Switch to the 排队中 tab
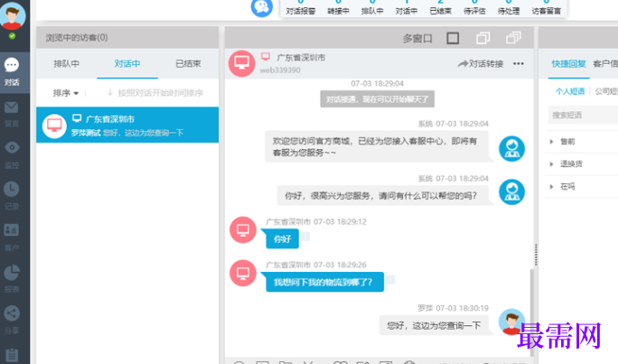The image size is (618, 364). [67, 63]
